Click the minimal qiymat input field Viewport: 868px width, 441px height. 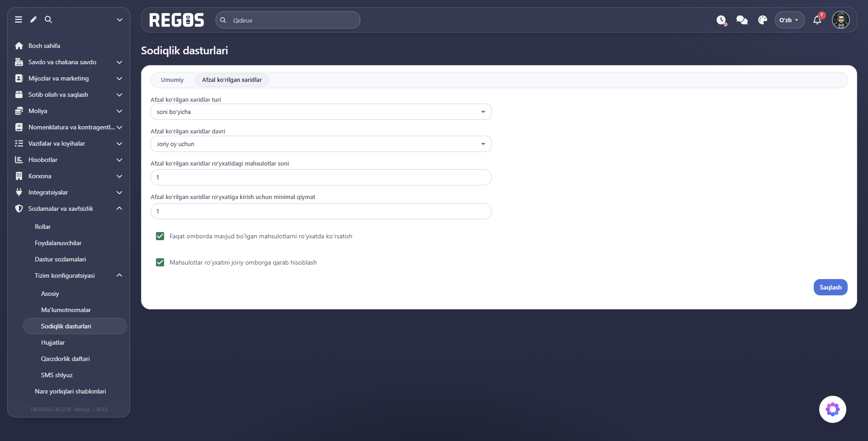[321, 211]
